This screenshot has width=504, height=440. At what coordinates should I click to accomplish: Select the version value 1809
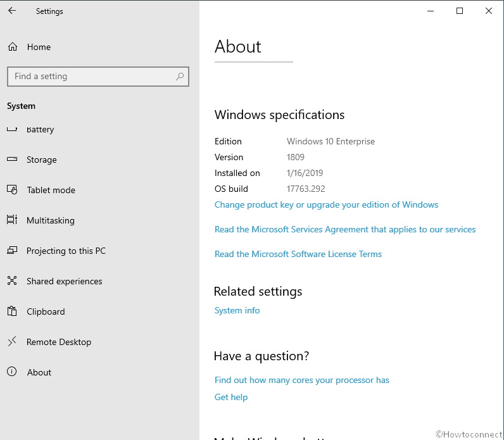(296, 157)
